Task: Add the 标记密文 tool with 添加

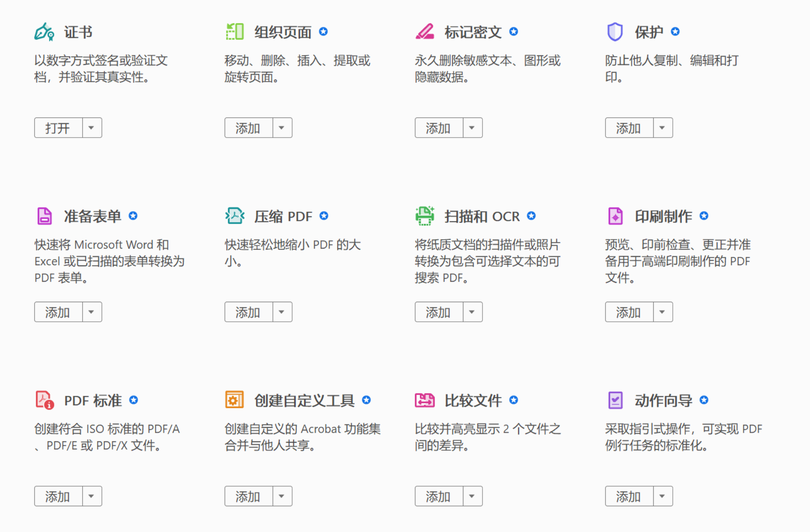Action: point(439,128)
